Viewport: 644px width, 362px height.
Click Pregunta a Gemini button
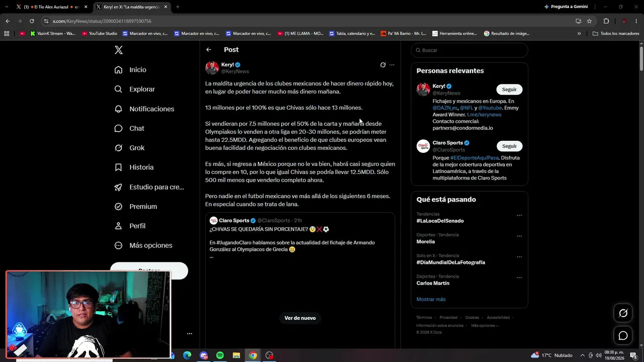tap(566, 7)
